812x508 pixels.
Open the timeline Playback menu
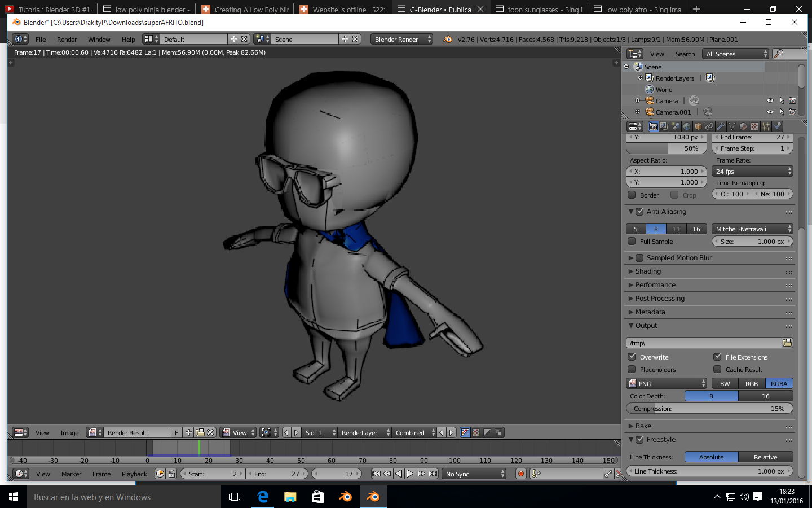[134, 474]
